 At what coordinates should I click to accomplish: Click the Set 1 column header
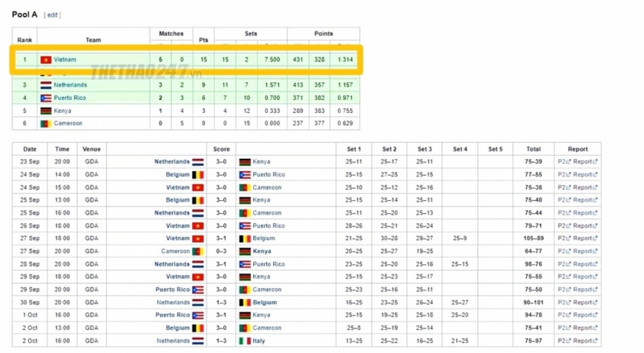coord(353,149)
